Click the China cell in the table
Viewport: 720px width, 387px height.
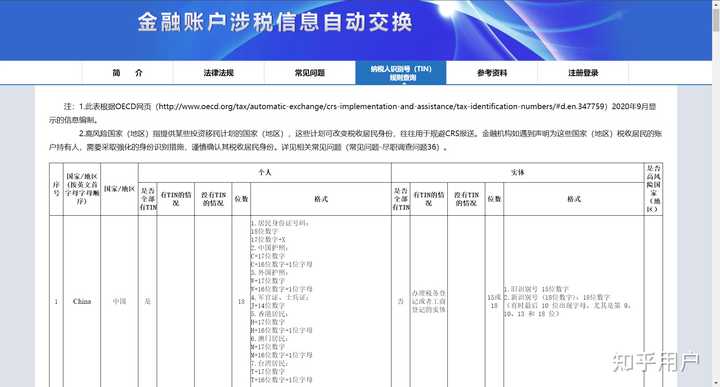click(82, 302)
